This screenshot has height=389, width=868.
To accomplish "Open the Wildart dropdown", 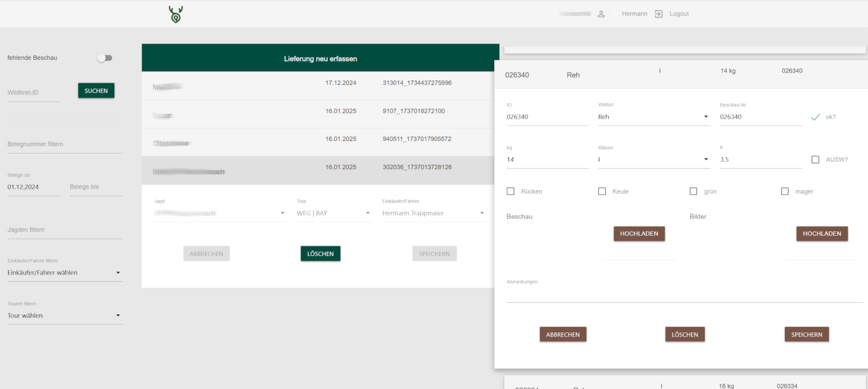I will point(653,117).
